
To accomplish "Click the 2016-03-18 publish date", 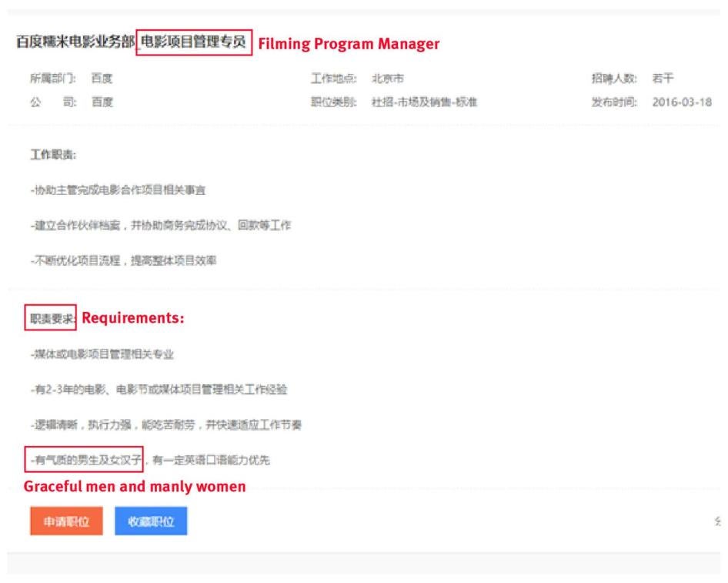I will (x=681, y=102).
